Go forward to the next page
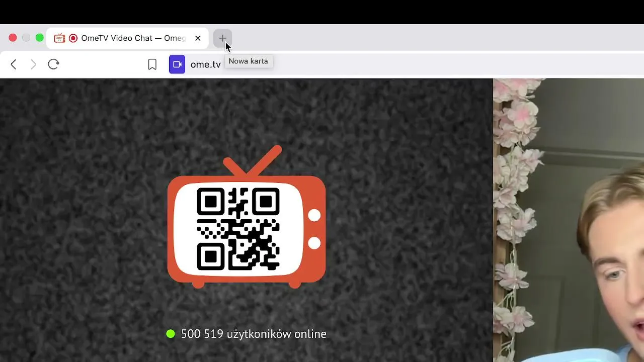The image size is (644, 362). pos(33,64)
